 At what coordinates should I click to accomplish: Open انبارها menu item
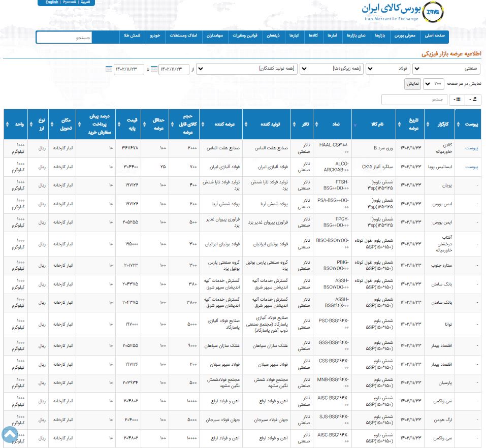(x=295, y=36)
